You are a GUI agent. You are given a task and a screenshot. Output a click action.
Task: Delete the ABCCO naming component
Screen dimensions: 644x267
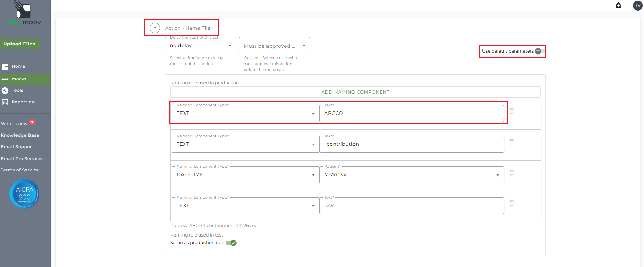coord(512,111)
